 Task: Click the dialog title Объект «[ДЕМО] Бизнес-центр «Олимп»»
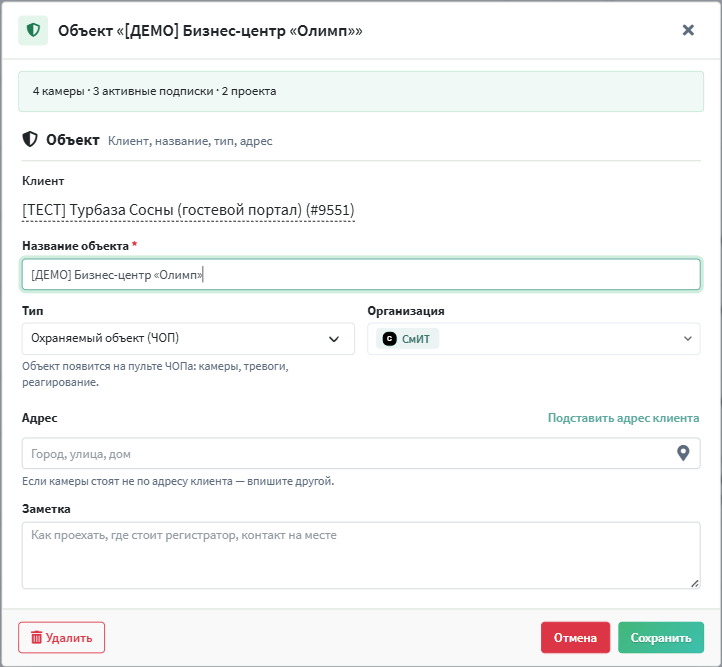tap(210, 30)
